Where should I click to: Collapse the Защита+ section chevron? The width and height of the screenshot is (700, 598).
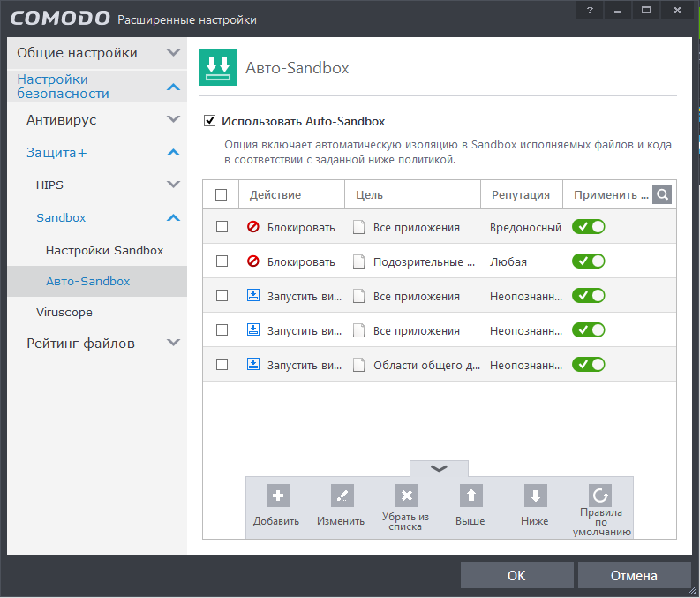point(173,152)
